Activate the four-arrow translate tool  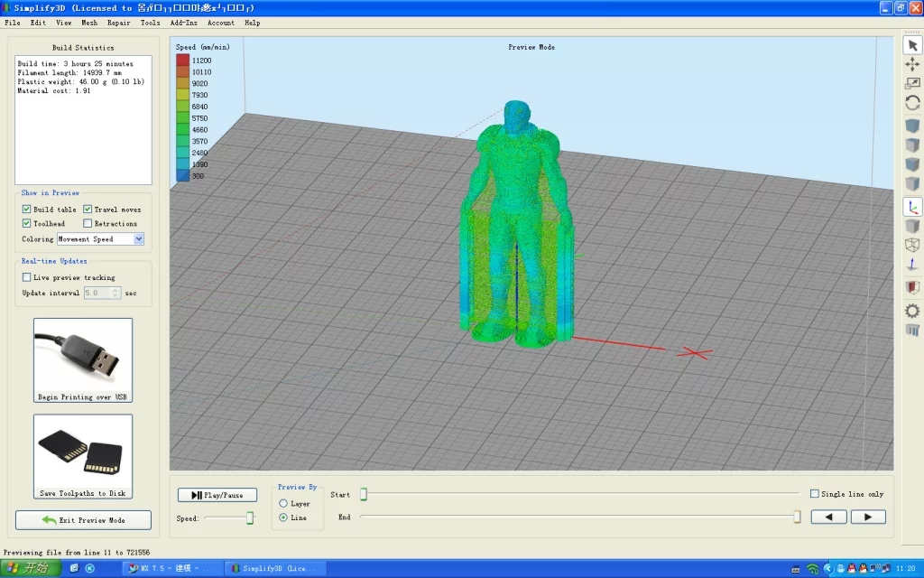point(912,64)
